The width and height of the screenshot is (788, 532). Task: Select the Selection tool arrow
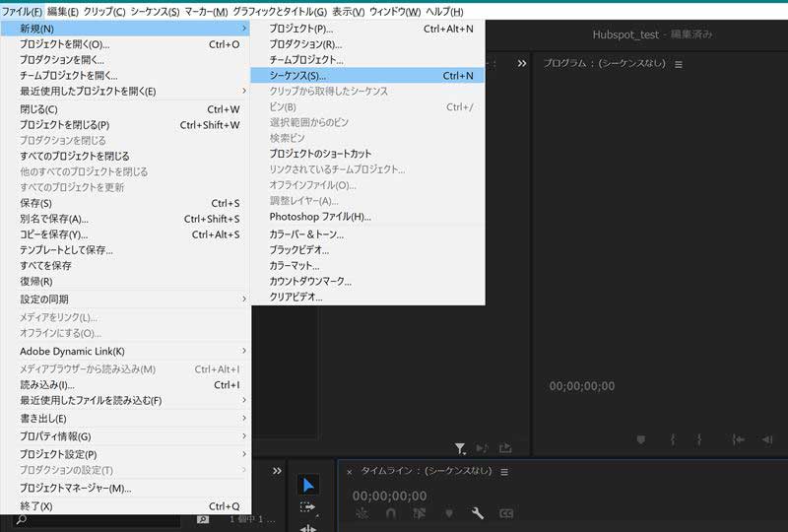307,486
